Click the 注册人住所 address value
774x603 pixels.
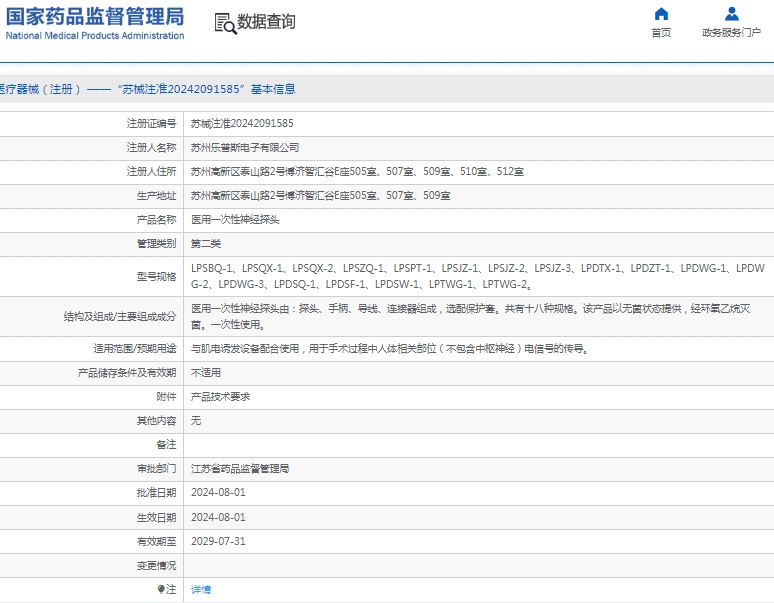coord(357,172)
